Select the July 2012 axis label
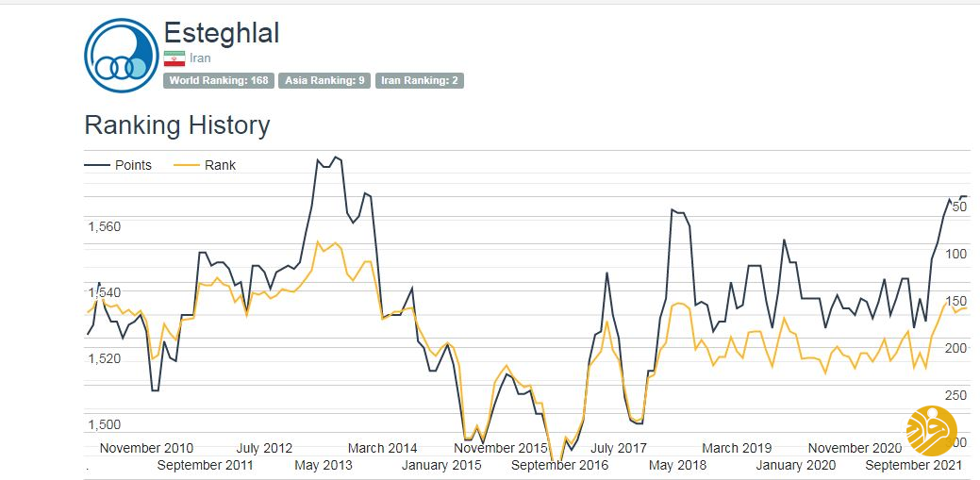 click(x=264, y=448)
